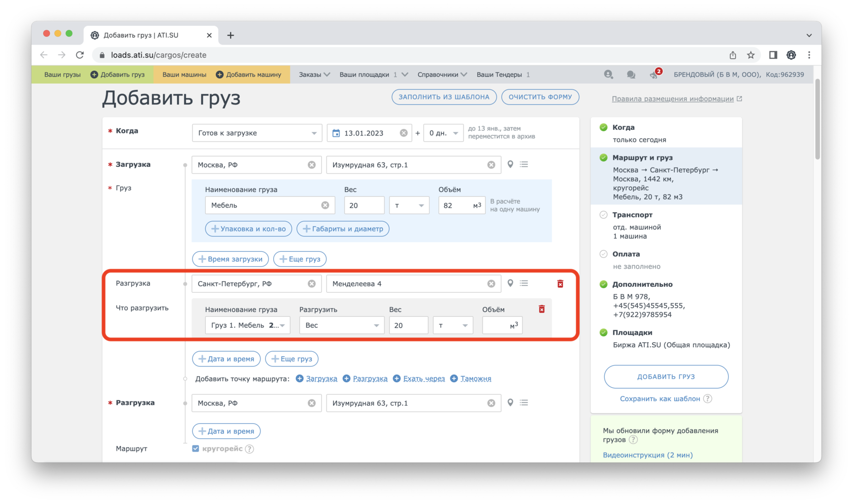
Task: Open Разгрузить Вес dropdown
Action: pyautogui.click(x=341, y=325)
